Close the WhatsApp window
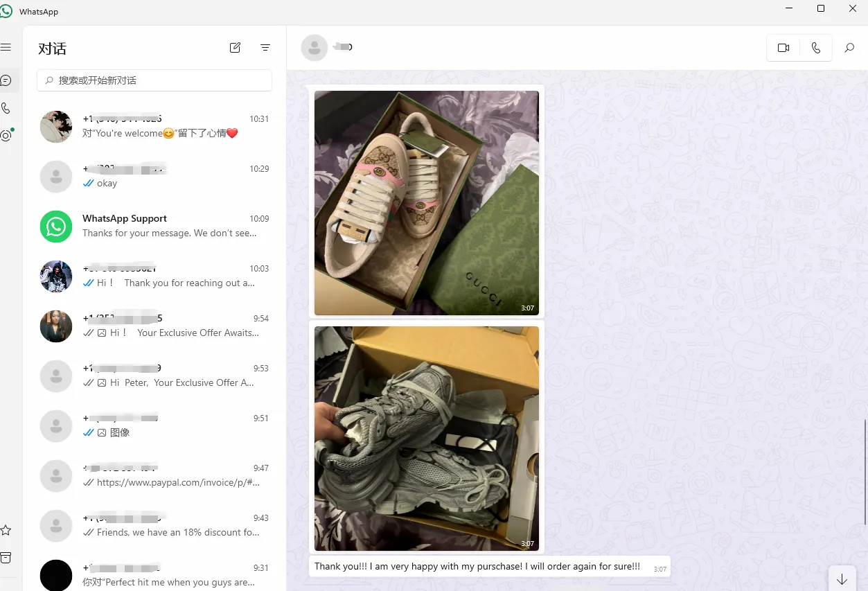 (x=853, y=9)
